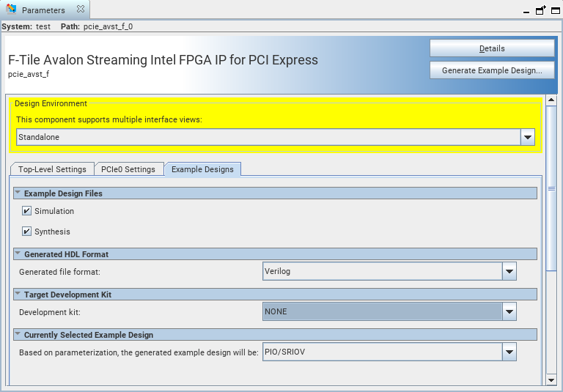563x392 pixels.
Task: Open the Design Environment Standalone dropdown
Action: click(527, 137)
